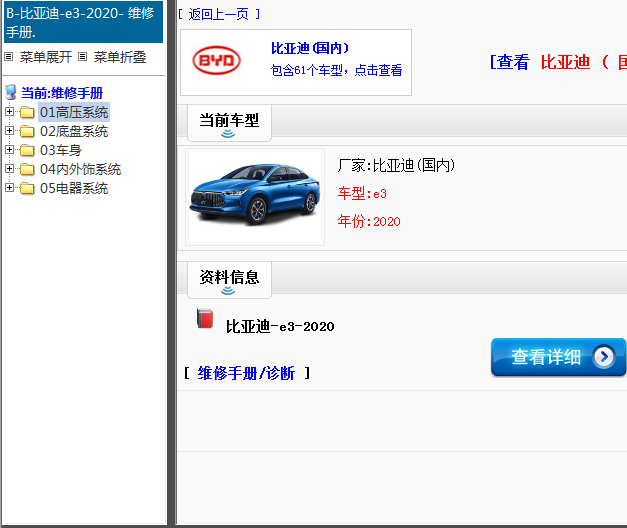
Task: Select the 02底盘系统 tree item
Action: (x=74, y=131)
